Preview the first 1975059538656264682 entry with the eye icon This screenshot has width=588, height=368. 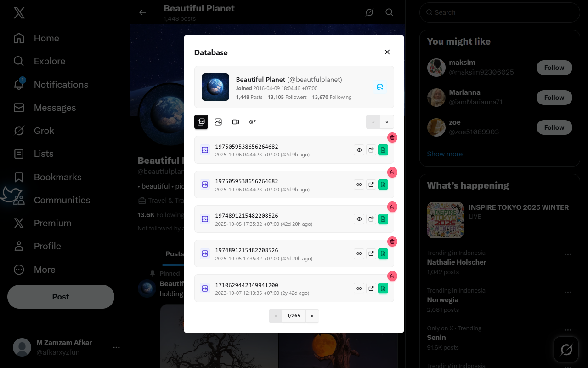point(359,149)
